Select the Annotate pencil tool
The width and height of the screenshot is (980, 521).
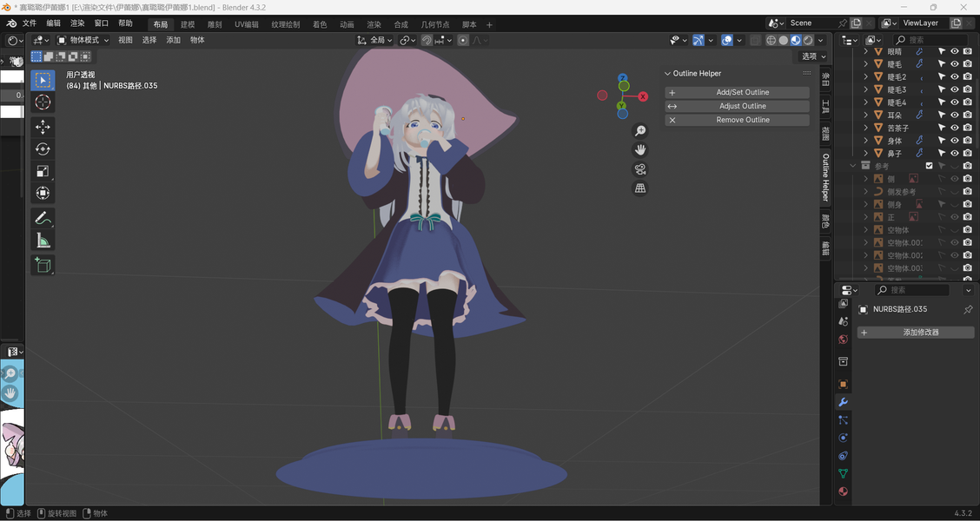coord(43,218)
